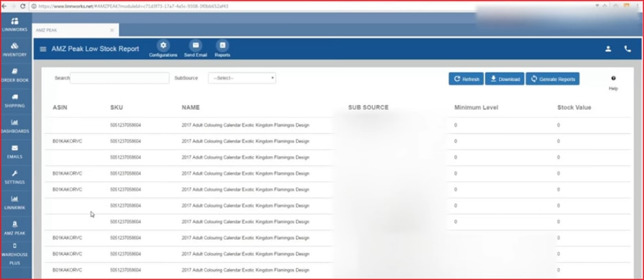Viewport: 644px width, 280px height.
Task: Open Inventory in the sidebar
Action: pyautogui.click(x=15, y=49)
